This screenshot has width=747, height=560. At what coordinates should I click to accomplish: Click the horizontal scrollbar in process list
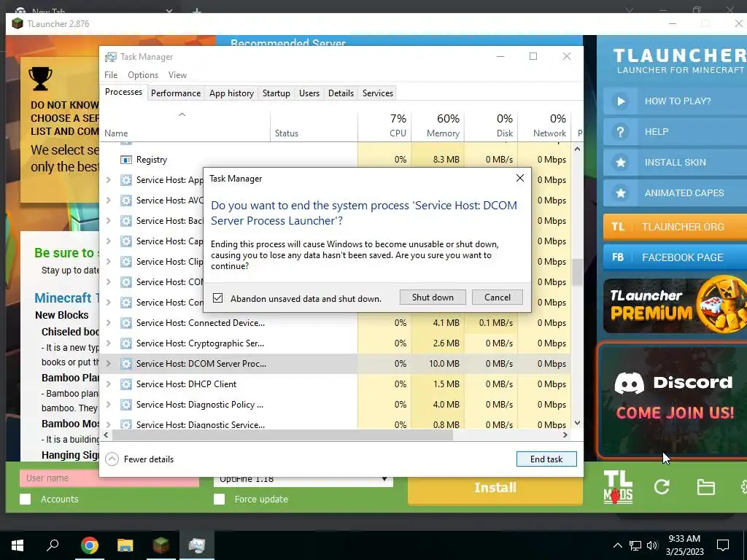282,435
